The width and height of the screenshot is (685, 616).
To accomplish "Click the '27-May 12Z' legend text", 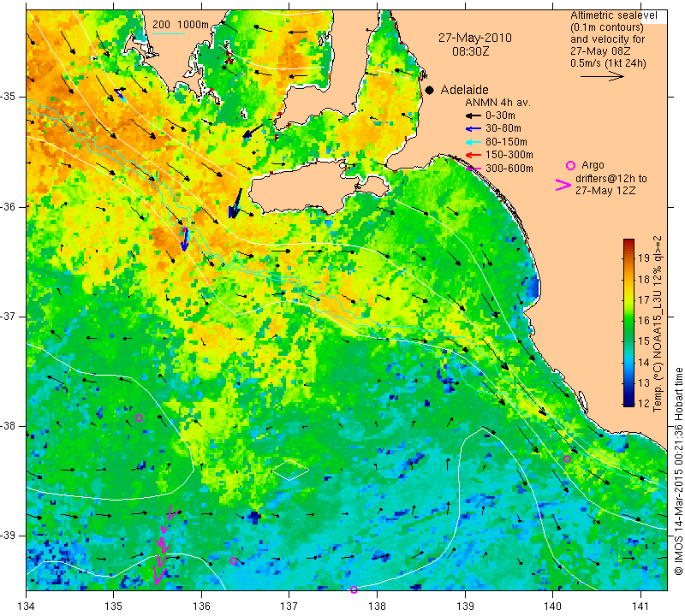I will coord(605,190).
